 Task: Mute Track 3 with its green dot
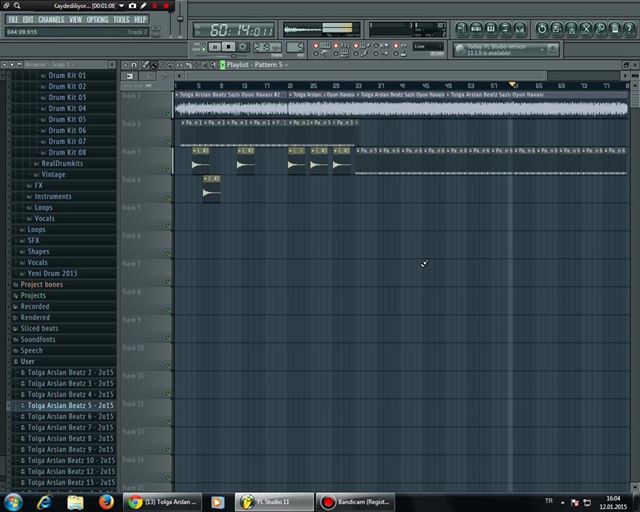coord(167,170)
